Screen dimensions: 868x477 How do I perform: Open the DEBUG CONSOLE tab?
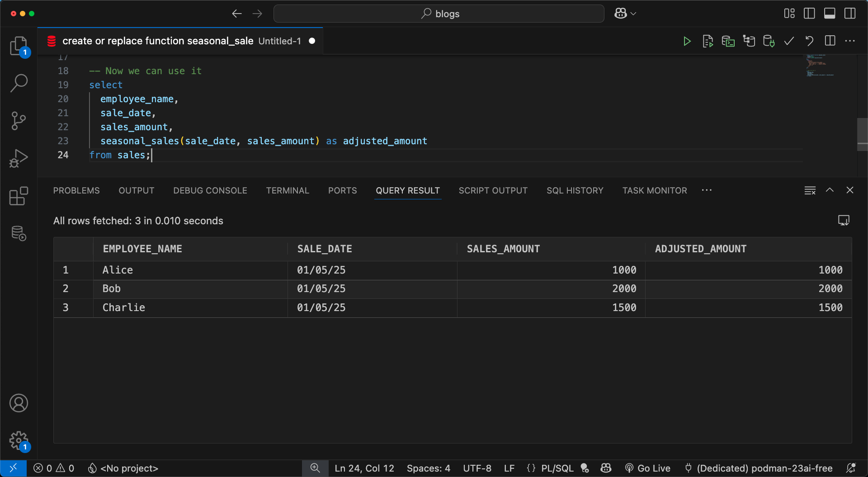[x=210, y=190]
